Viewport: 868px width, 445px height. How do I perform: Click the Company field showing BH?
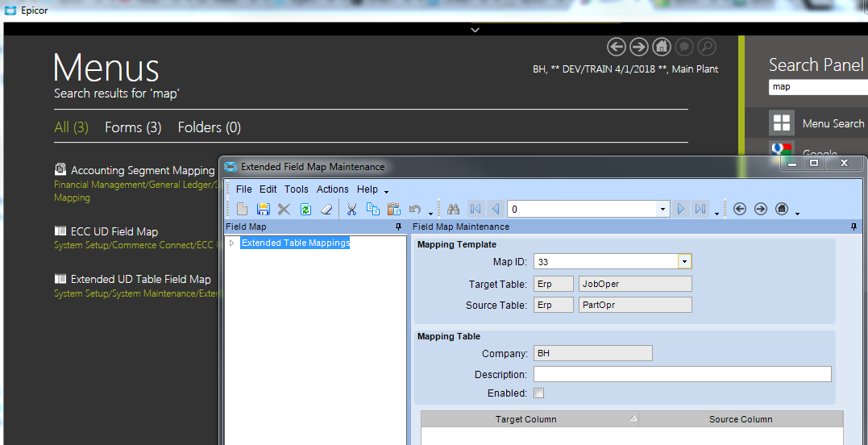click(x=593, y=353)
